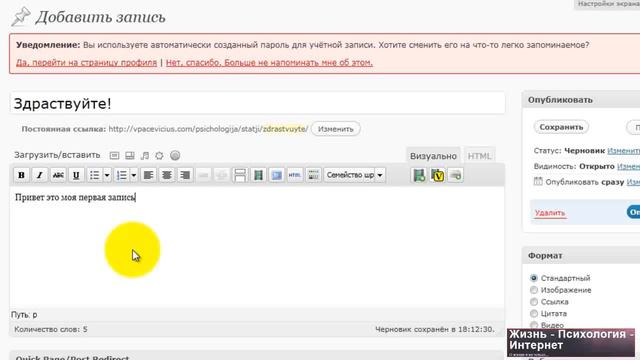The height and width of the screenshot is (360, 640).
Task: Click the HTML toolbar icon
Action: 295,175
